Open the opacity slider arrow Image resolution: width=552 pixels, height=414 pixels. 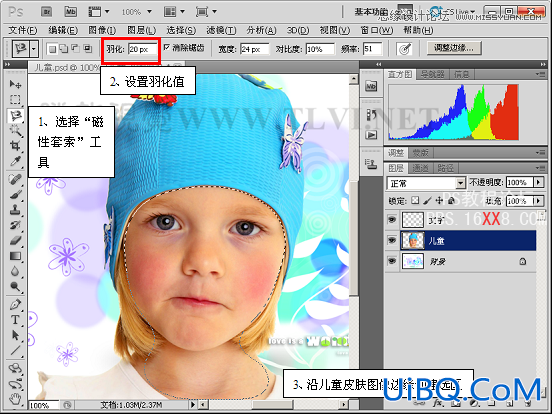click(538, 182)
